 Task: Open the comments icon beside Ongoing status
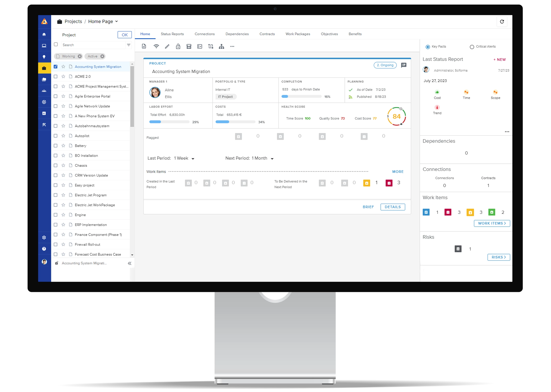404,65
